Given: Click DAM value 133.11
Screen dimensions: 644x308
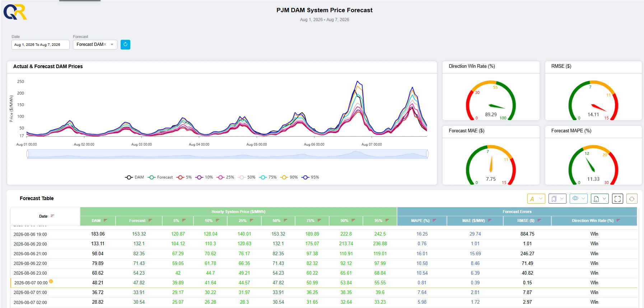Looking at the screenshot, I should coord(98,243).
